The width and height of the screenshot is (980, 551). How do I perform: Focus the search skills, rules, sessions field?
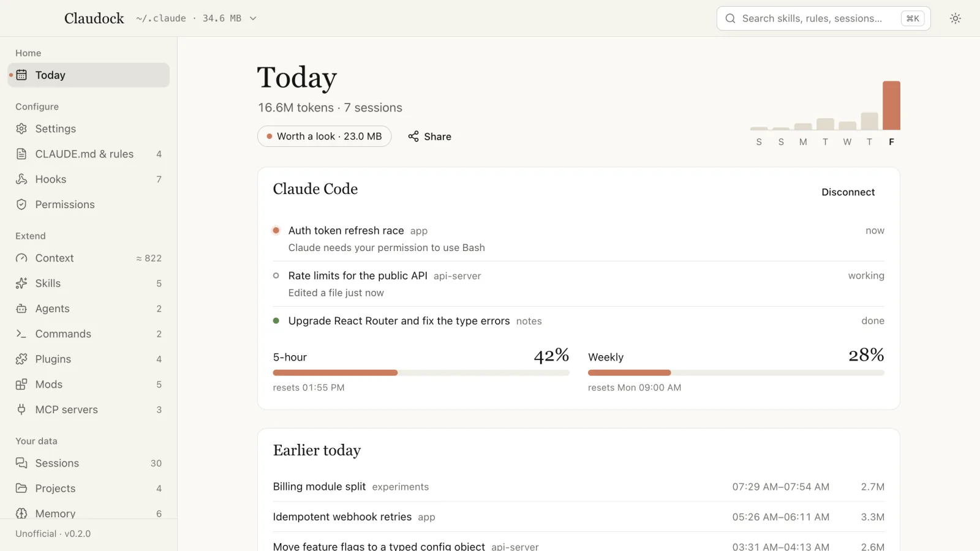tap(823, 18)
